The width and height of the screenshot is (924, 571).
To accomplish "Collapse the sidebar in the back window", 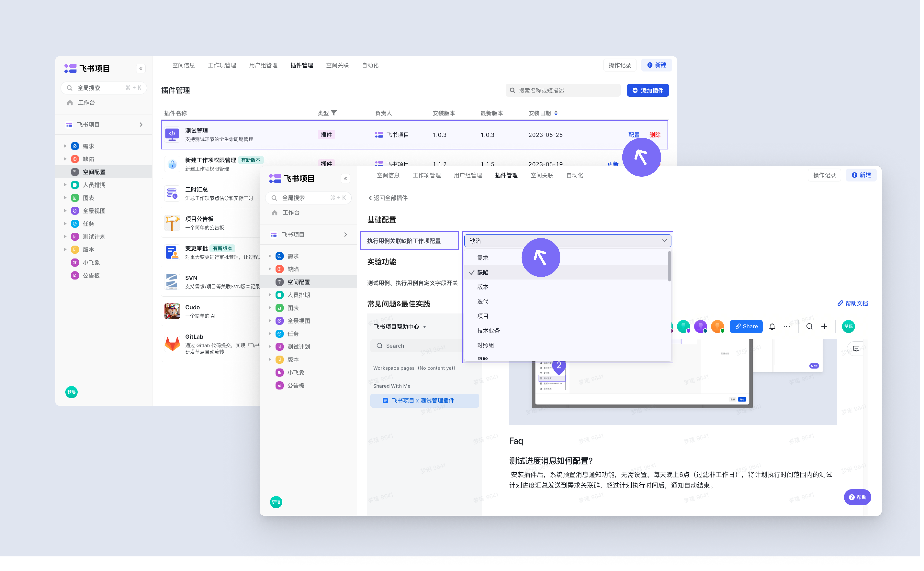I will point(141,68).
